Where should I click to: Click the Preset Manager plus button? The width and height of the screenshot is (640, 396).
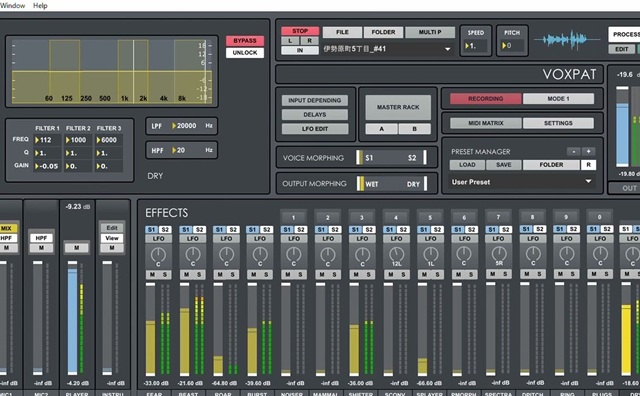[589, 151]
